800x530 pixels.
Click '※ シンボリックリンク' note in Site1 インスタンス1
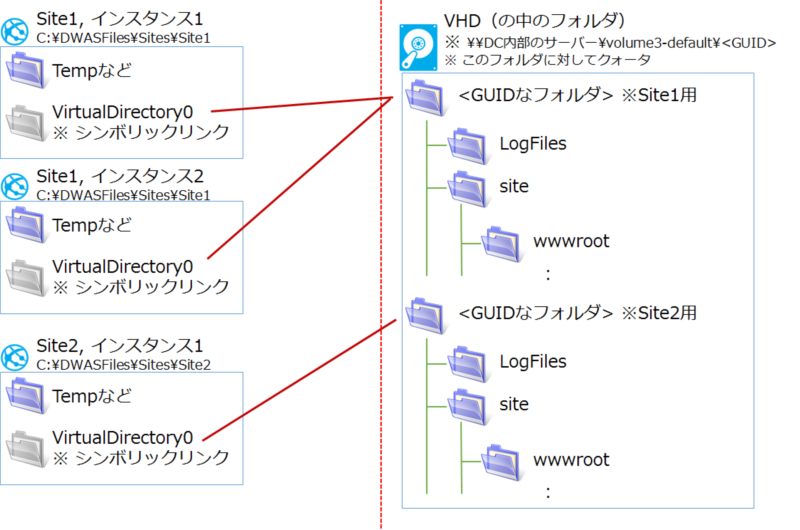pyautogui.click(x=141, y=133)
